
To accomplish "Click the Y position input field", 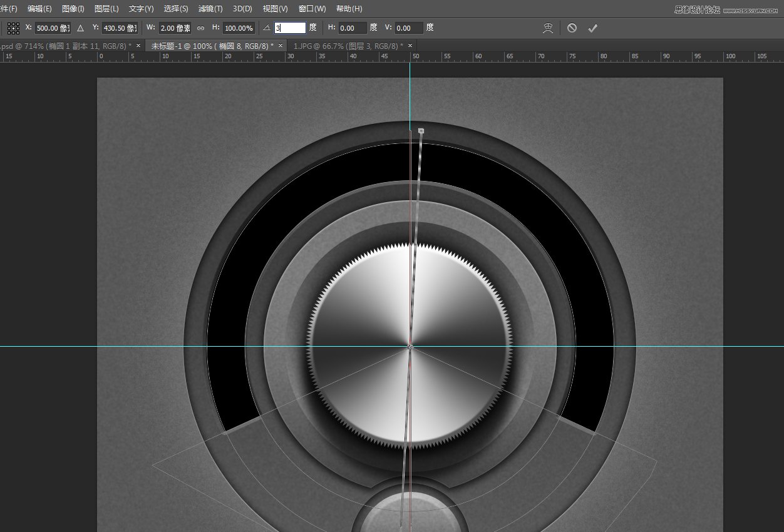I will [120, 28].
